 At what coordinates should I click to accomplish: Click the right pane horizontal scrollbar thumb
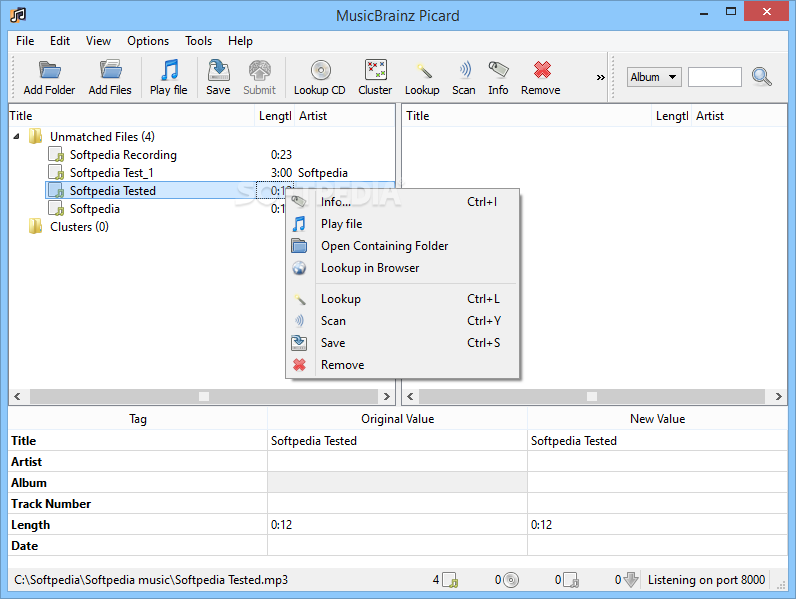point(592,396)
